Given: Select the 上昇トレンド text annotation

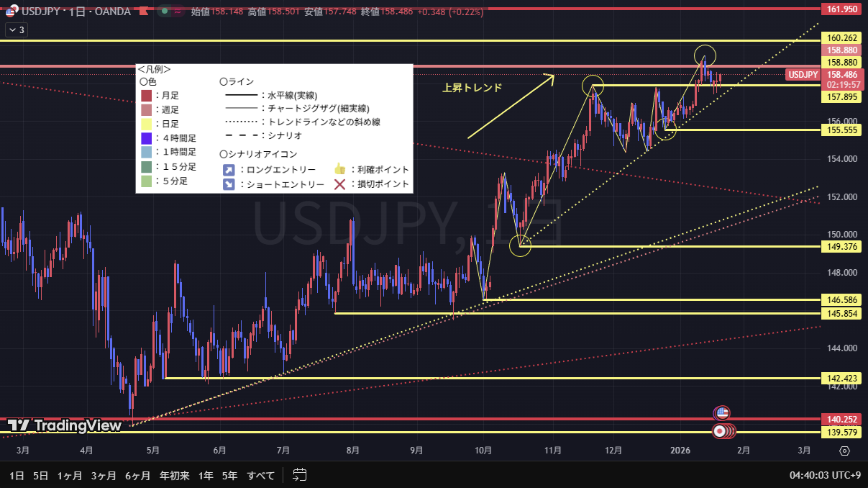Looking at the screenshot, I should [472, 87].
